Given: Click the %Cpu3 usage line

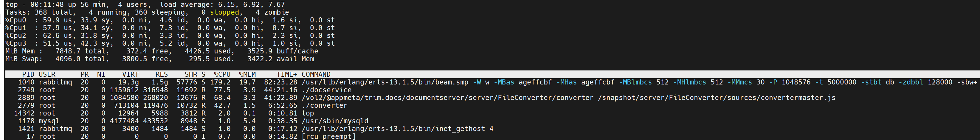Looking at the screenshot, I should pyautogui.click(x=170, y=44).
